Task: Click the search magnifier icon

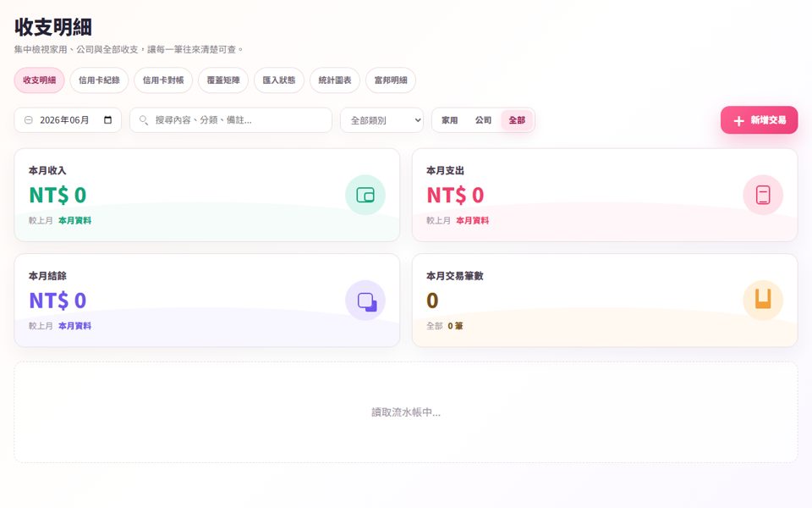Action: coord(144,120)
